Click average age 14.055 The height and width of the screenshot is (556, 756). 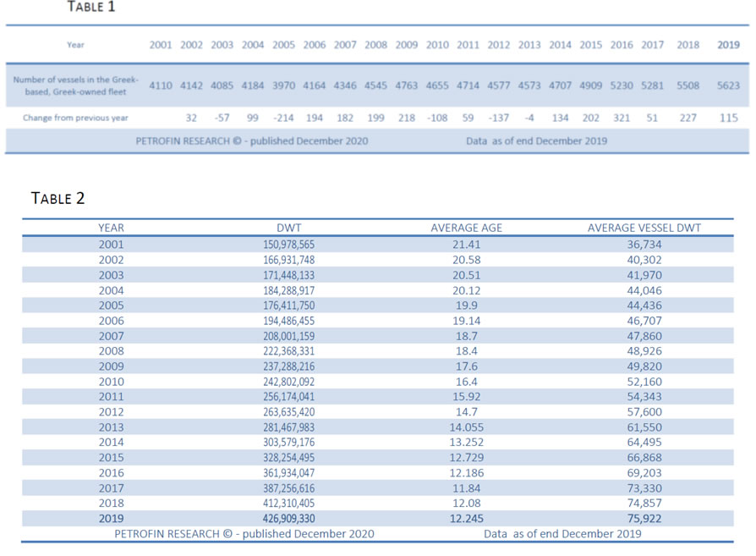click(x=466, y=427)
